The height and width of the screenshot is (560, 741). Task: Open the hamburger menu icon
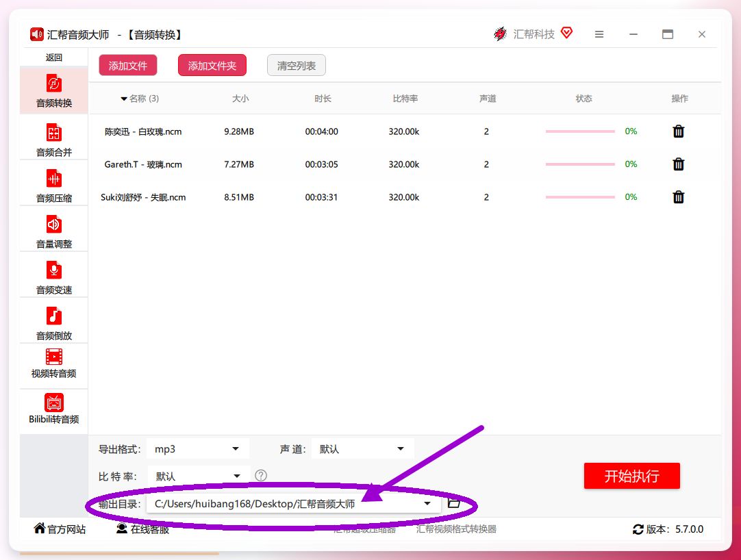[599, 34]
